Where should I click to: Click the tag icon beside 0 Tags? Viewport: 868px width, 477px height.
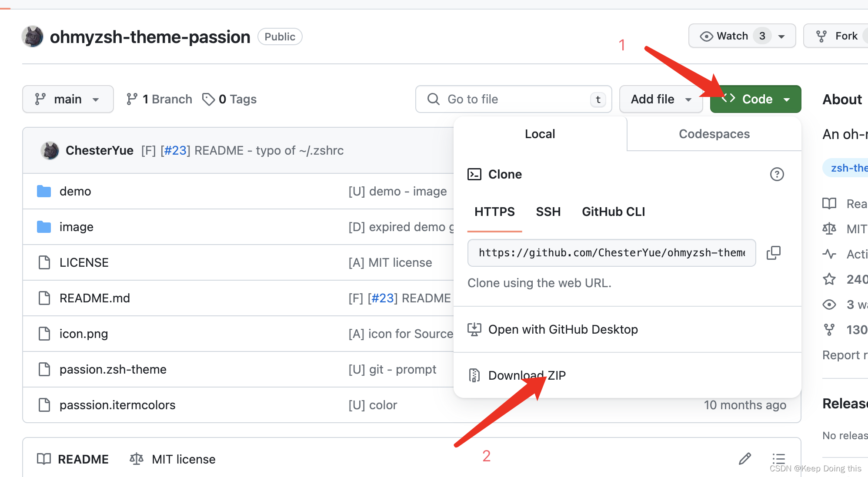208,99
